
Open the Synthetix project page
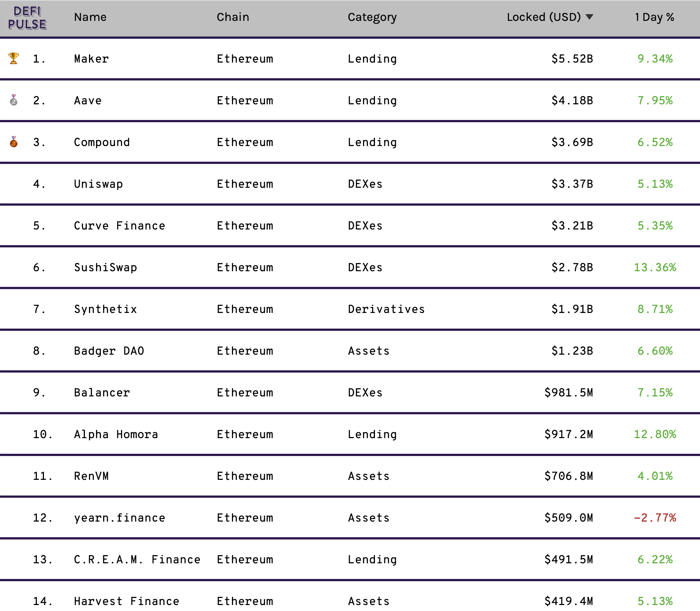click(x=105, y=309)
